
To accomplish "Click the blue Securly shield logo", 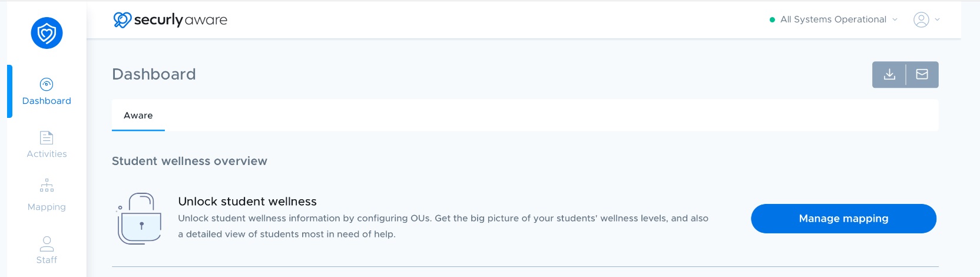I will (x=47, y=33).
